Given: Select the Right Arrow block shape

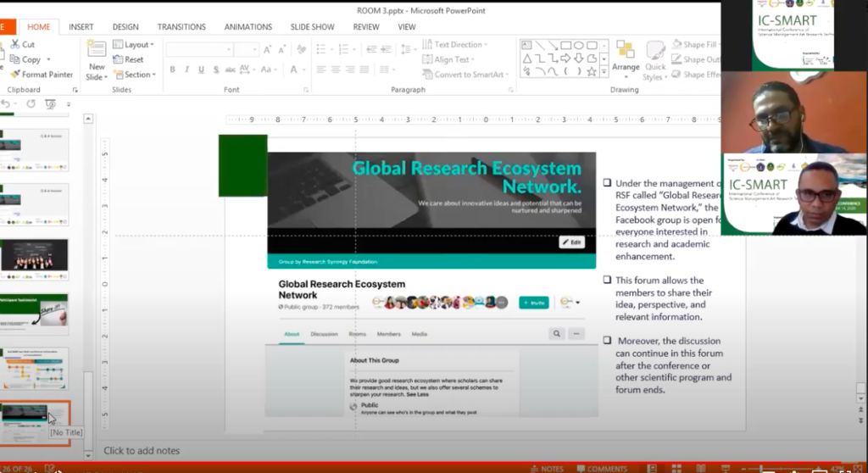Looking at the screenshot, I should [565, 58].
